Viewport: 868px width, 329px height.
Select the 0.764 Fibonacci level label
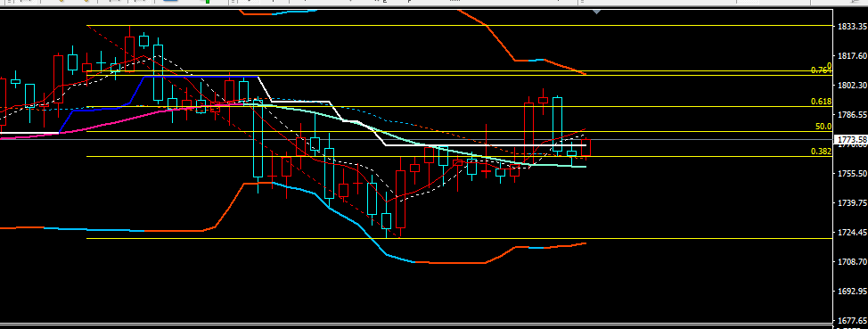821,70
